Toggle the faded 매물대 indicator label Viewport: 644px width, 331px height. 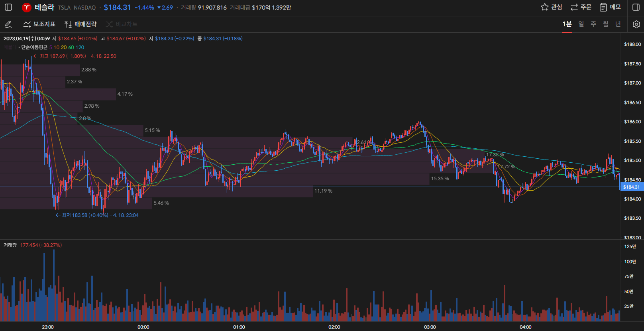[x=10, y=47]
